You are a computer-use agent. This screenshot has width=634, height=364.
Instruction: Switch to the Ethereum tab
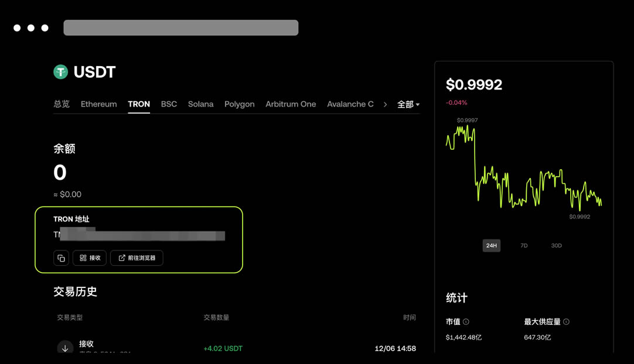(98, 104)
